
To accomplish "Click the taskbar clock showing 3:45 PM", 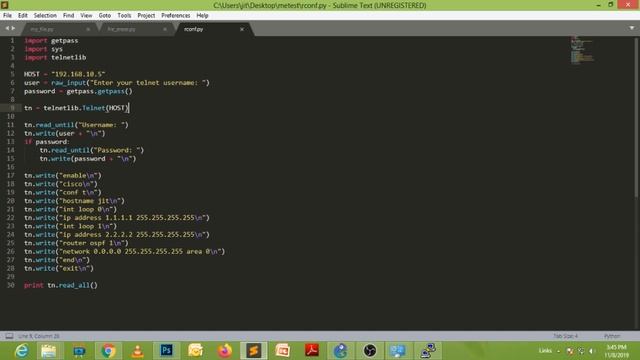I will point(616,351).
